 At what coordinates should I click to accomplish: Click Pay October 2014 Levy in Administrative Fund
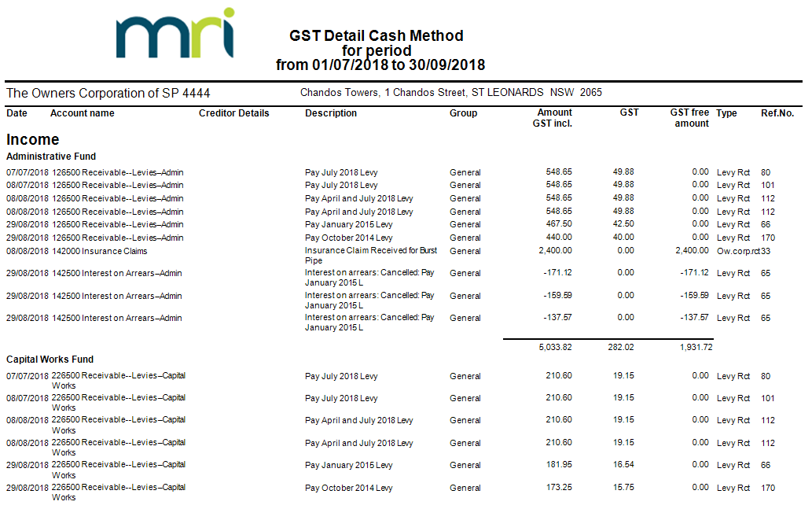(348, 238)
